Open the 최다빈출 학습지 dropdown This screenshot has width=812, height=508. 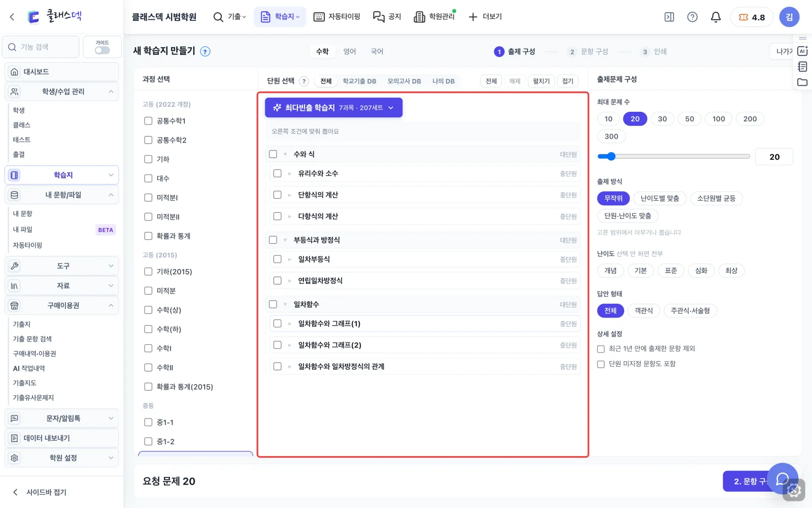click(333, 108)
